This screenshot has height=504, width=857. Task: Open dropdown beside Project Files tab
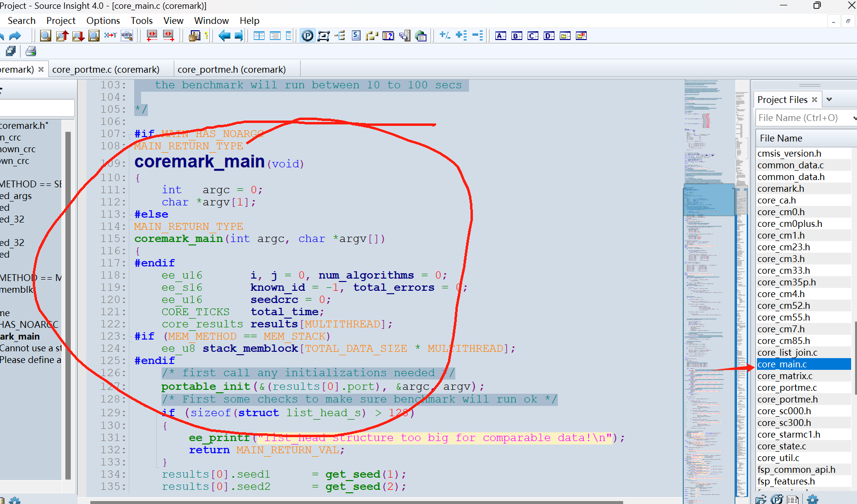(x=829, y=100)
